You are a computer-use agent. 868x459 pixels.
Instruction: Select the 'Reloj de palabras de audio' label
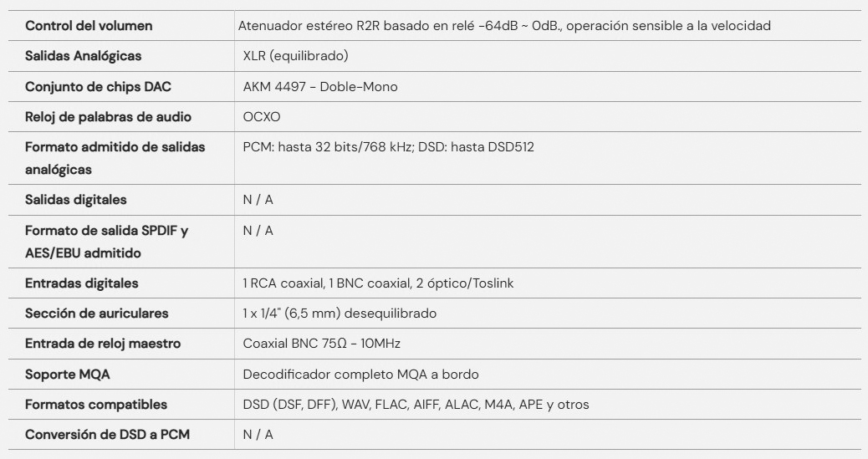[x=108, y=117]
